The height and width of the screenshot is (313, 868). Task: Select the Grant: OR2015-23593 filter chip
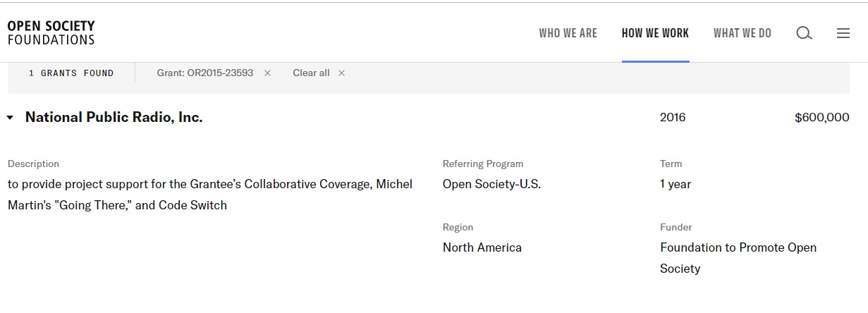tap(205, 73)
